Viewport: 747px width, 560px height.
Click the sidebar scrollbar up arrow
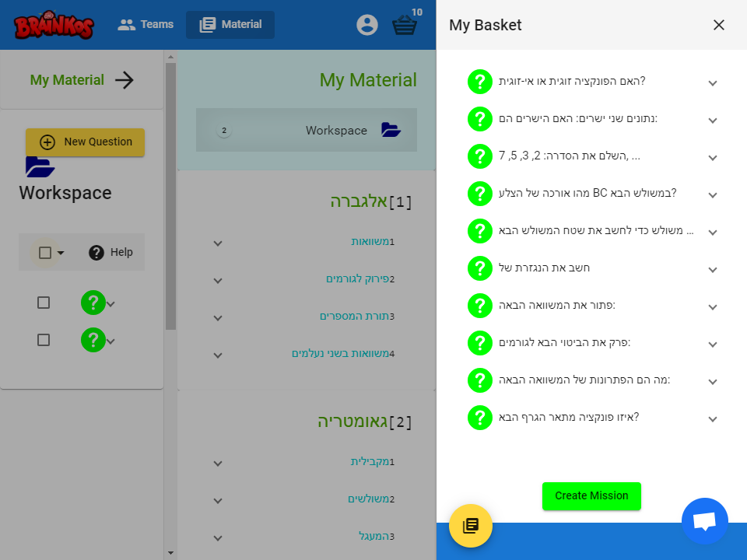(170, 57)
